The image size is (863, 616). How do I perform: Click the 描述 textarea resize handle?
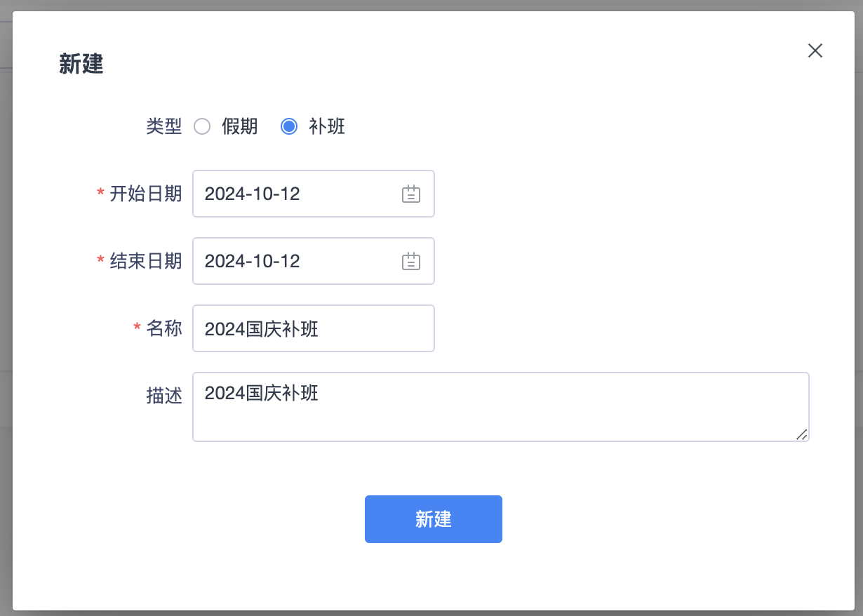coord(801,434)
